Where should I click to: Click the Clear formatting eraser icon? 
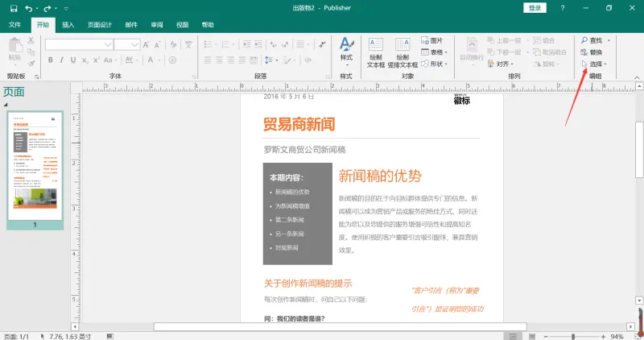pyautogui.click(x=174, y=44)
